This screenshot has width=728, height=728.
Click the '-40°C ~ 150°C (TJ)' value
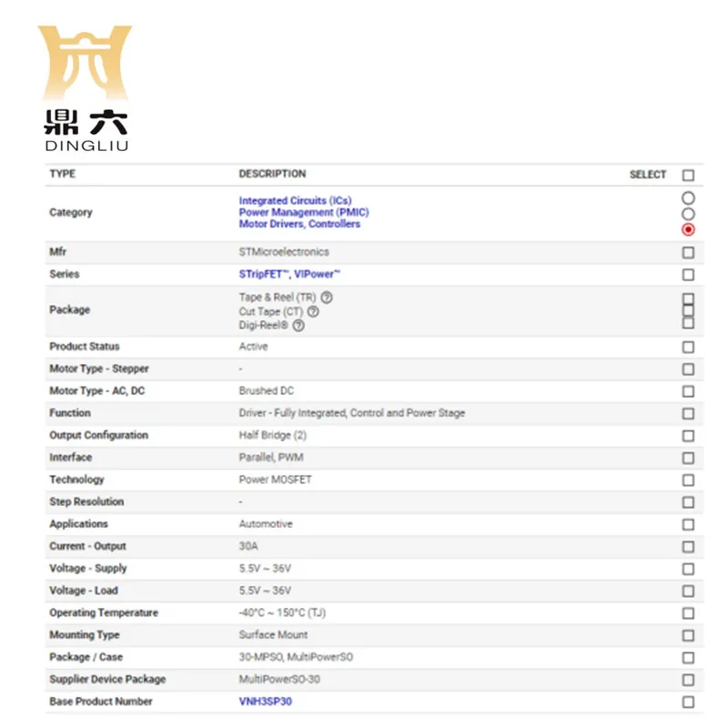(282, 612)
